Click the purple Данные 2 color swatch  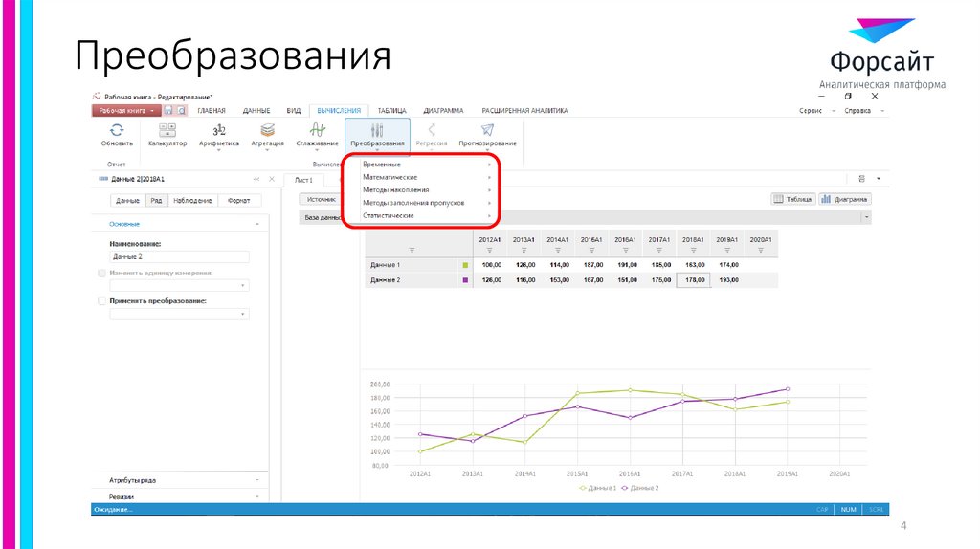(x=465, y=280)
